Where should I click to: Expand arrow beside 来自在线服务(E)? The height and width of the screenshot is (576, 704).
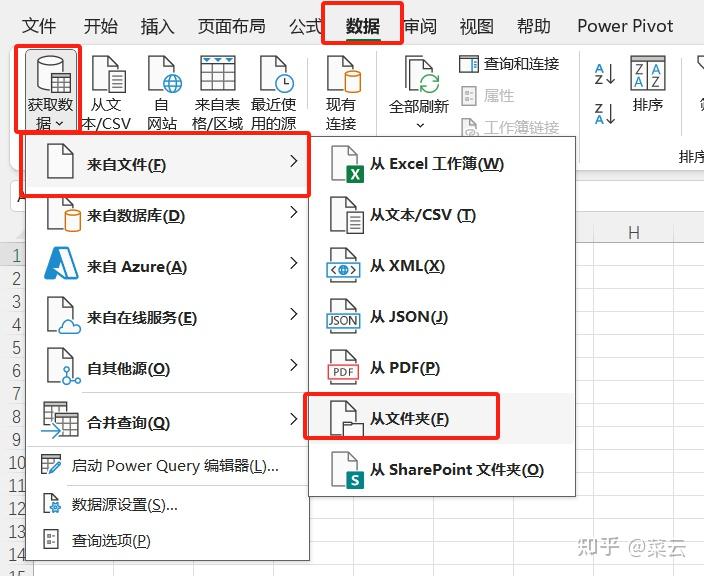coord(294,314)
